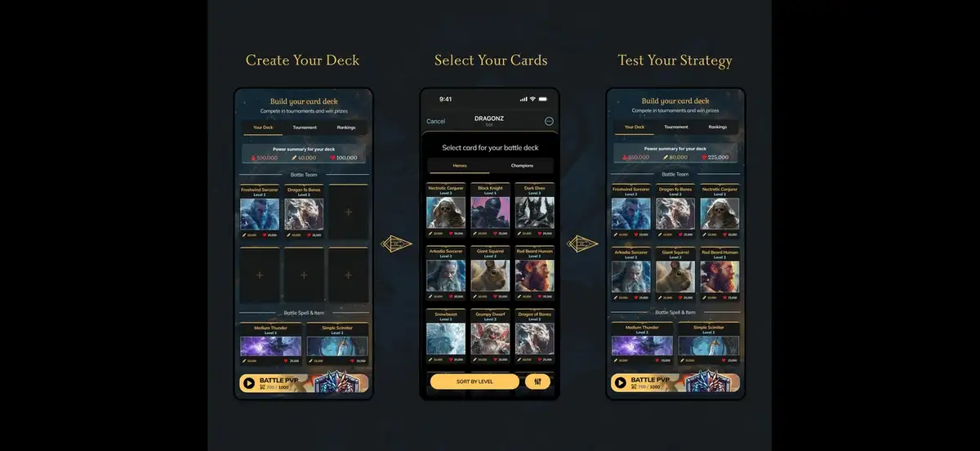
Task: Tap the play icon on right phone's Battle PVP
Action: [620, 382]
